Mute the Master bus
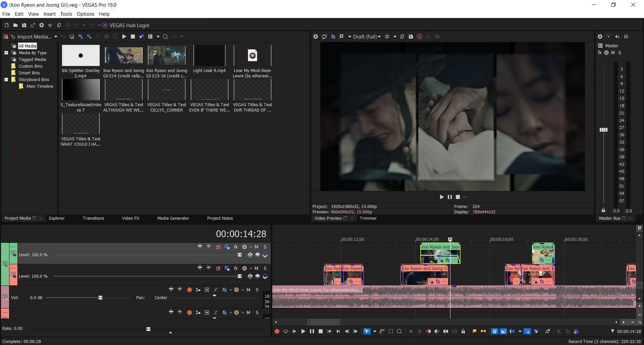The width and height of the screenshot is (644, 345). [613, 53]
